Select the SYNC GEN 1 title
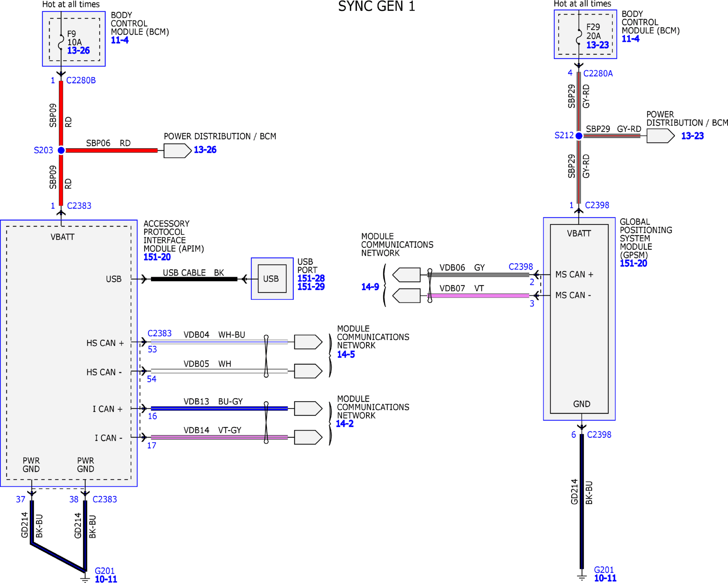Viewport: 728px width, 583px height. (377, 6)
